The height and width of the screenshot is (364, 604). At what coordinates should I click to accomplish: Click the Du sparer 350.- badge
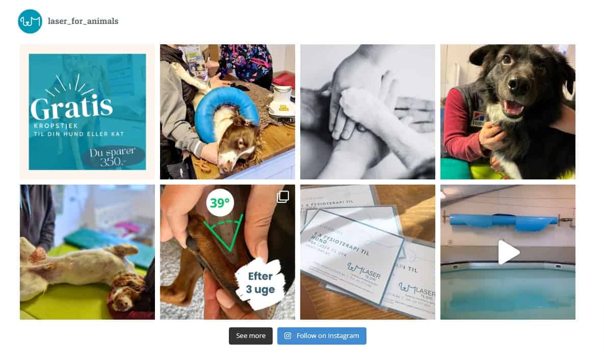tap(113, 157)
